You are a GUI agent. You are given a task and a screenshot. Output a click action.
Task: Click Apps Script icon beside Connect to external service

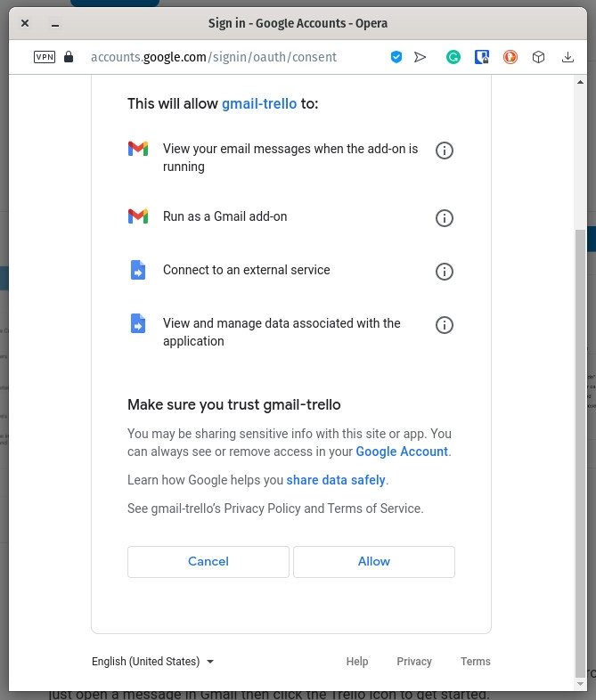pyautogui.click(x=138, y=270)
